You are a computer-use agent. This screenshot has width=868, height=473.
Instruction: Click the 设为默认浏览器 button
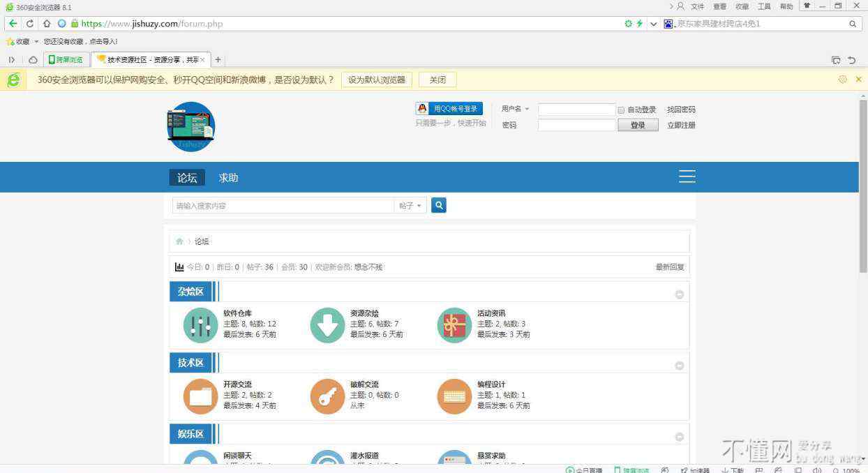(x=377, y=80)
